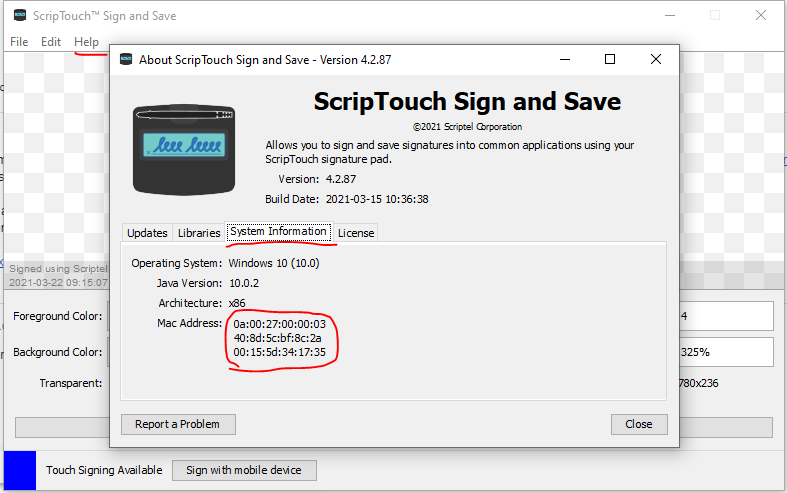Open the Help menu
787x493 pixels.
pyautogui.click(x=86, y=42)
